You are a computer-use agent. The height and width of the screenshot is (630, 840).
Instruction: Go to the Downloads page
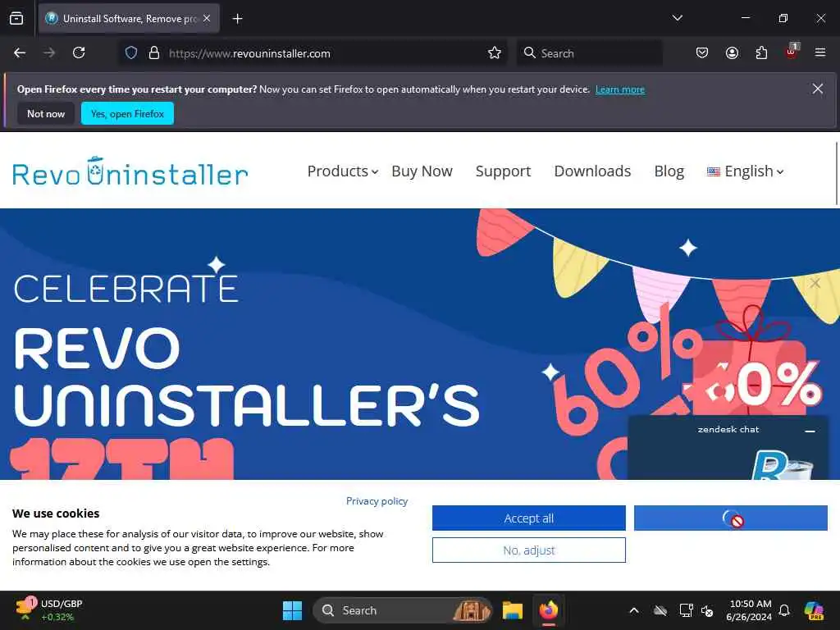pos(592,171)
